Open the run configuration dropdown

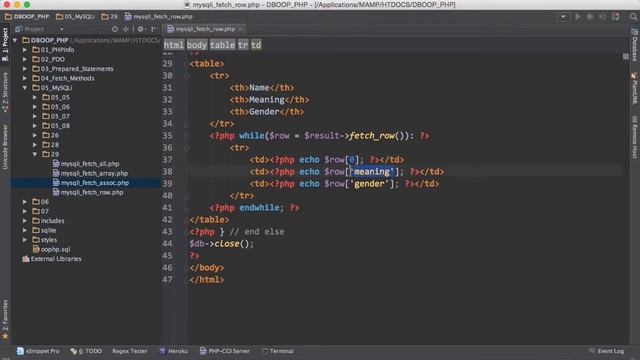click(x=563, y=17)
